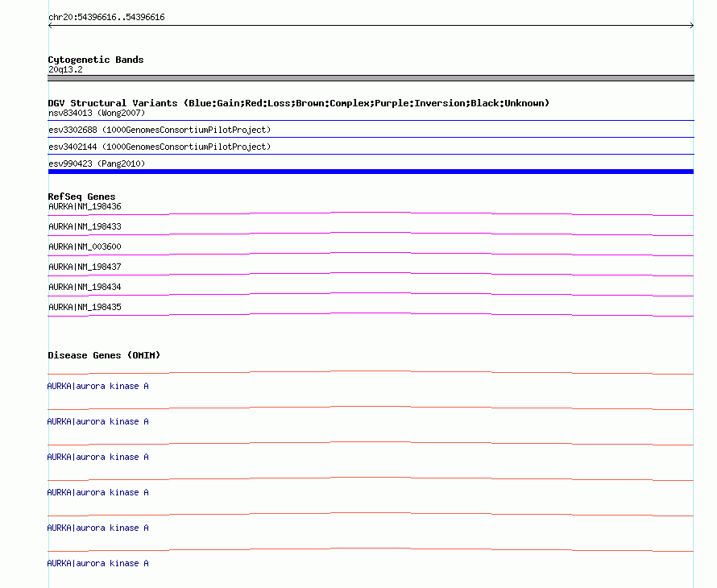Click the chr20:54396616..54396616 coordinate label
This screenshot has width=717, height=588.
coord(106,17)
